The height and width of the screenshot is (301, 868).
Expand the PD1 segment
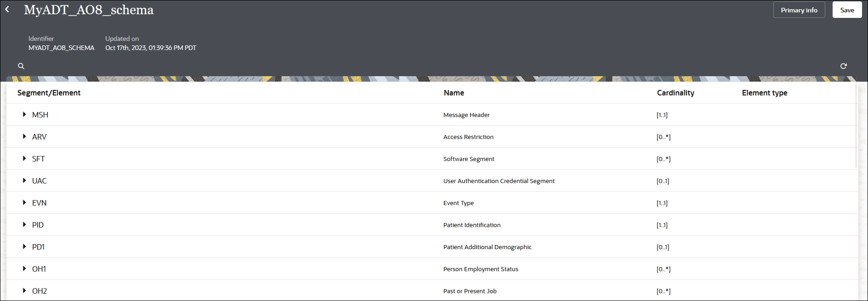click(24, 246)
